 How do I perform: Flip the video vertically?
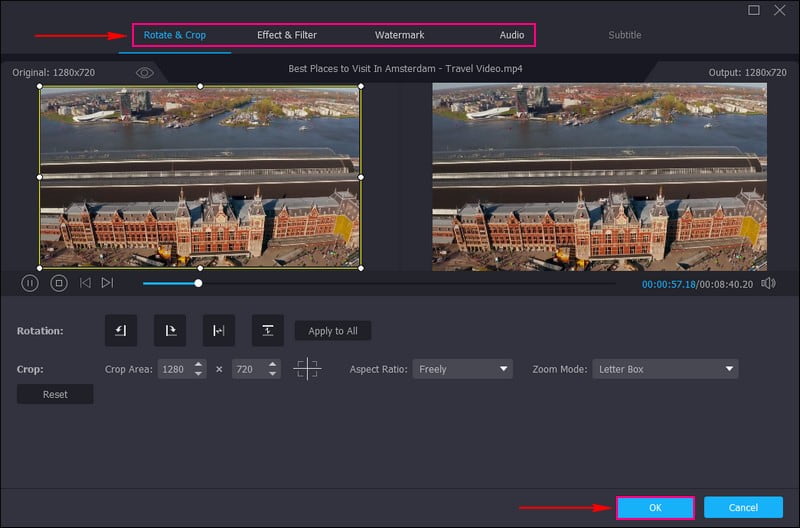click(267, 331)
